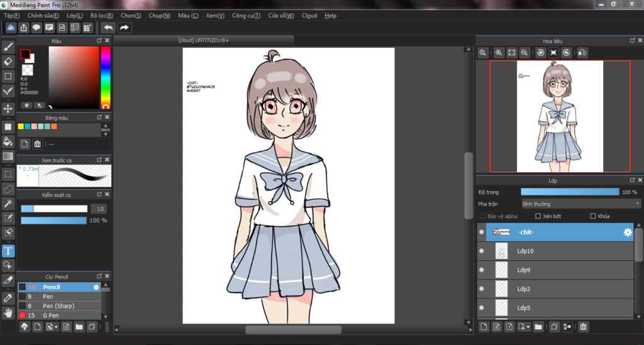Add new brush in brush panel

point(37,327)
